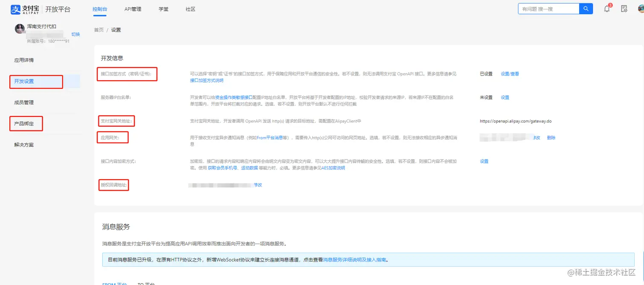Click the 未设置 status text
Viewport: 644px width, 285px height.
pyautogui.click(x=486, y=97)
